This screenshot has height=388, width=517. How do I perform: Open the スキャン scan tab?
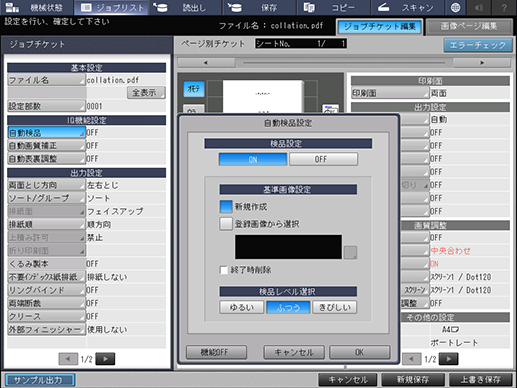coord(407,7)
